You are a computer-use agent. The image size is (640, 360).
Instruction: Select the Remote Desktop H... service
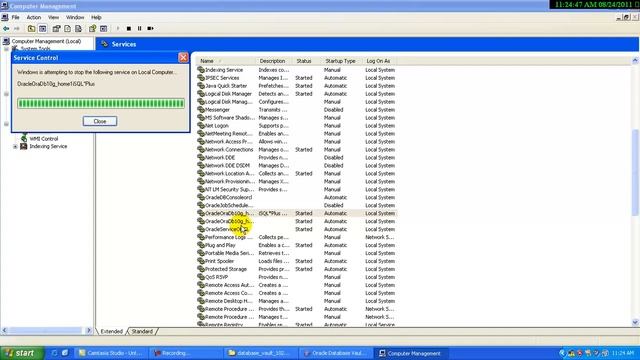[228, 301]
